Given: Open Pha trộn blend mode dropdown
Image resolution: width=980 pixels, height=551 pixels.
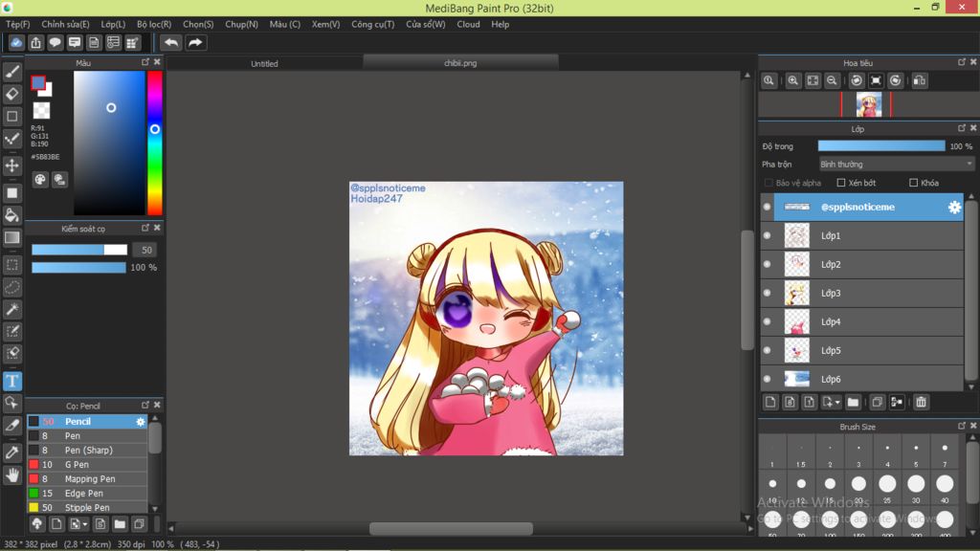Looking at the screenshot, I should [x=896, y=165].
